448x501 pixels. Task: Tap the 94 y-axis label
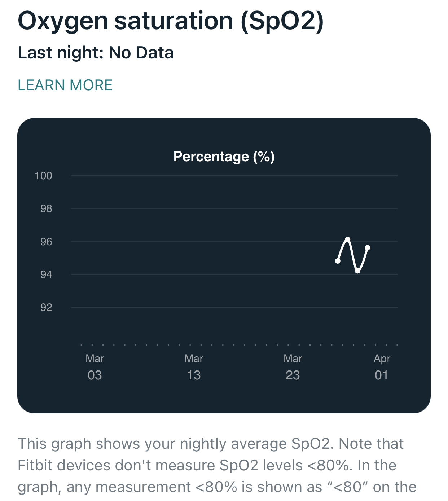(46, 274)
